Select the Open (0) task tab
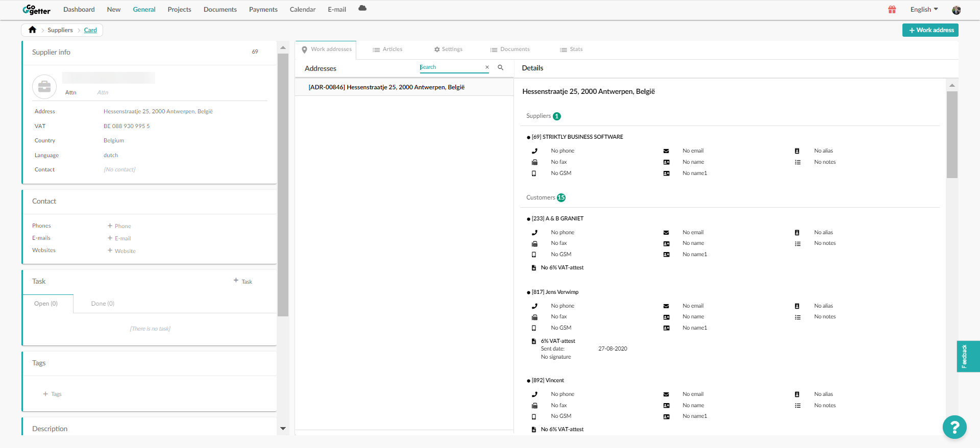This screenshot has height=448, width=980. 48,304
